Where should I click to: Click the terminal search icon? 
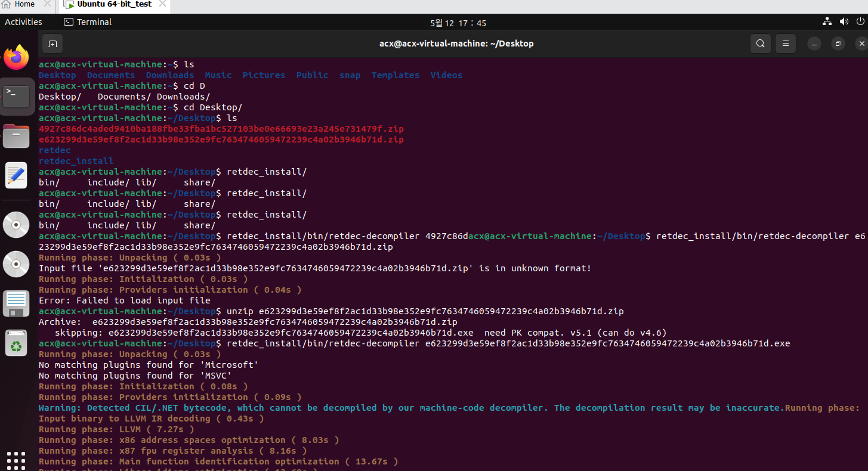click(x=760, y=44)
